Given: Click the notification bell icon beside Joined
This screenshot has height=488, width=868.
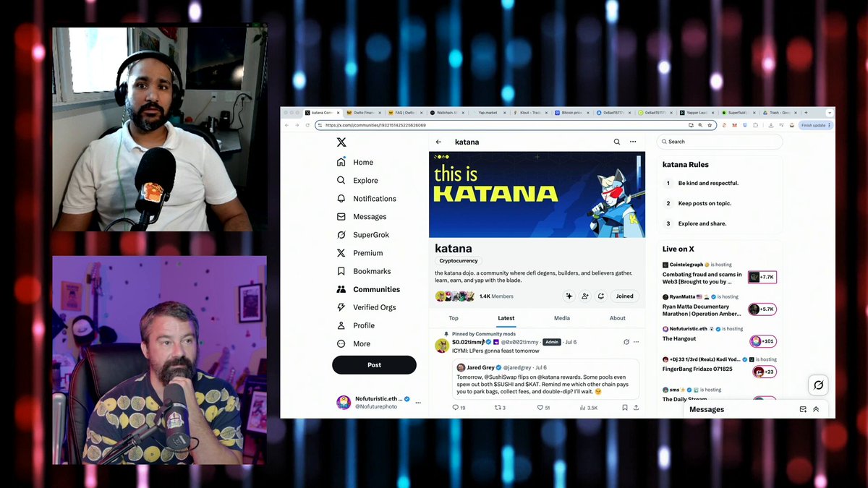Looking at the screenshot, I should click(600, 296).
